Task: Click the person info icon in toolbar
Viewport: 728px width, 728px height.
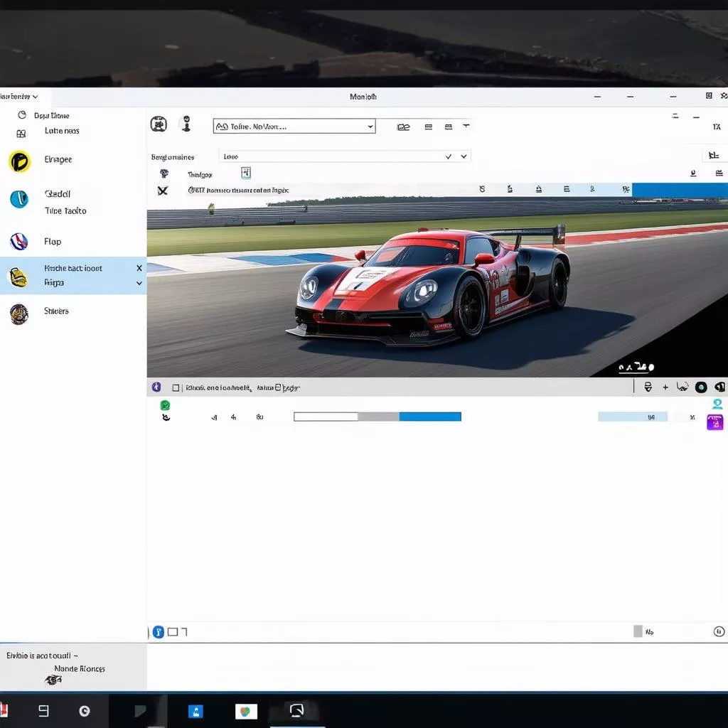Action: (x=186, y=124)
